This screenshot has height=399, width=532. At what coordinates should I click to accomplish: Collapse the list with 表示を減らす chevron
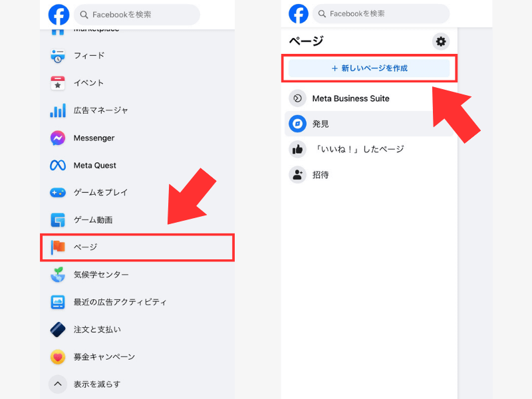58,384
